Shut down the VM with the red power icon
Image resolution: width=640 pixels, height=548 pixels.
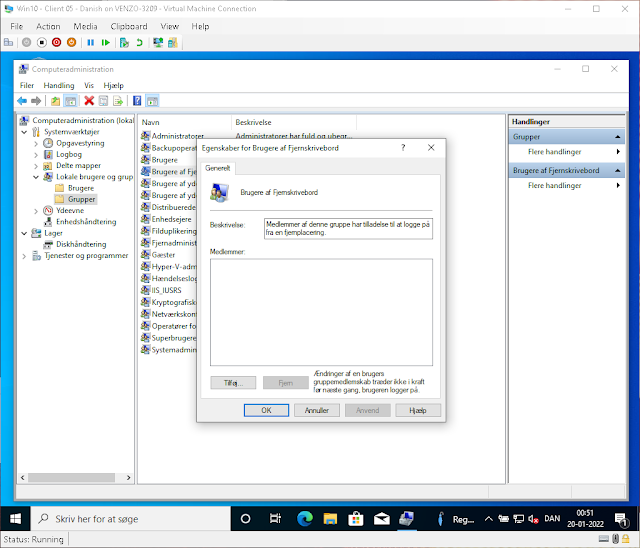[x=56, y=42]
